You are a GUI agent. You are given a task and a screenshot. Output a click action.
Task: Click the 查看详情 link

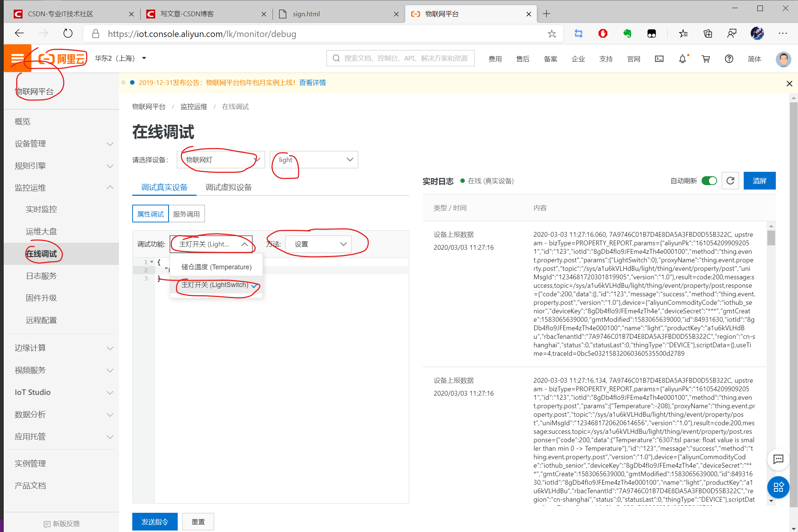(x=312, y=82)
